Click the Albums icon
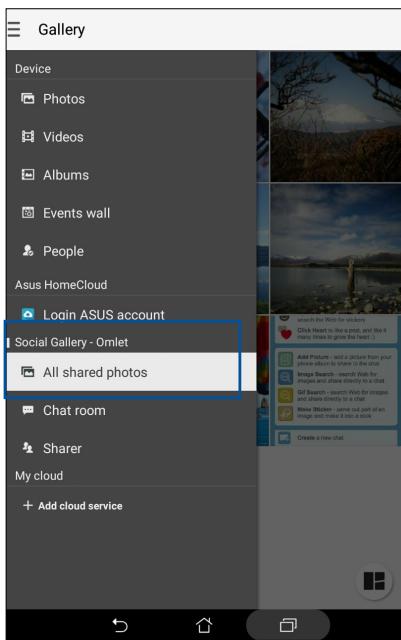This screenshot has width=401, height=640. pyautogui.click(x=28, y=175)
